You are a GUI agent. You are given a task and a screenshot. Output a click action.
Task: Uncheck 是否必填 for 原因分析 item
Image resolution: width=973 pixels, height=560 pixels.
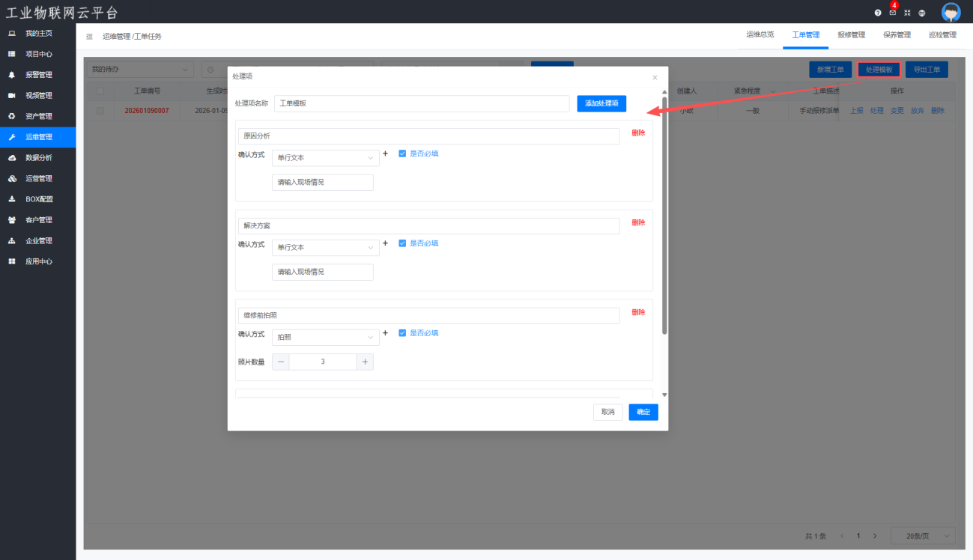click(402, 153)
